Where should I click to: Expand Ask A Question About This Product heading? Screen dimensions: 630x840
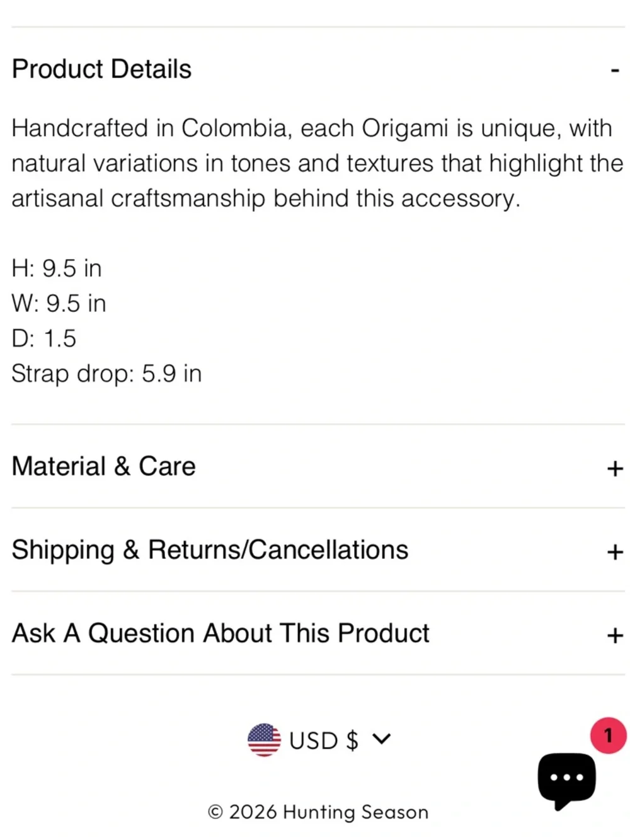[220, 633]
